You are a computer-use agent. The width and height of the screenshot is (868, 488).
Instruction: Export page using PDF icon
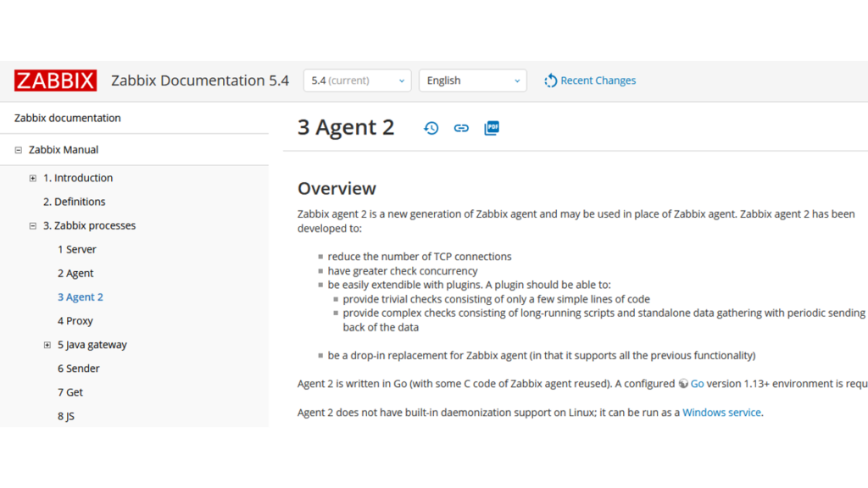tap(492, 128)
